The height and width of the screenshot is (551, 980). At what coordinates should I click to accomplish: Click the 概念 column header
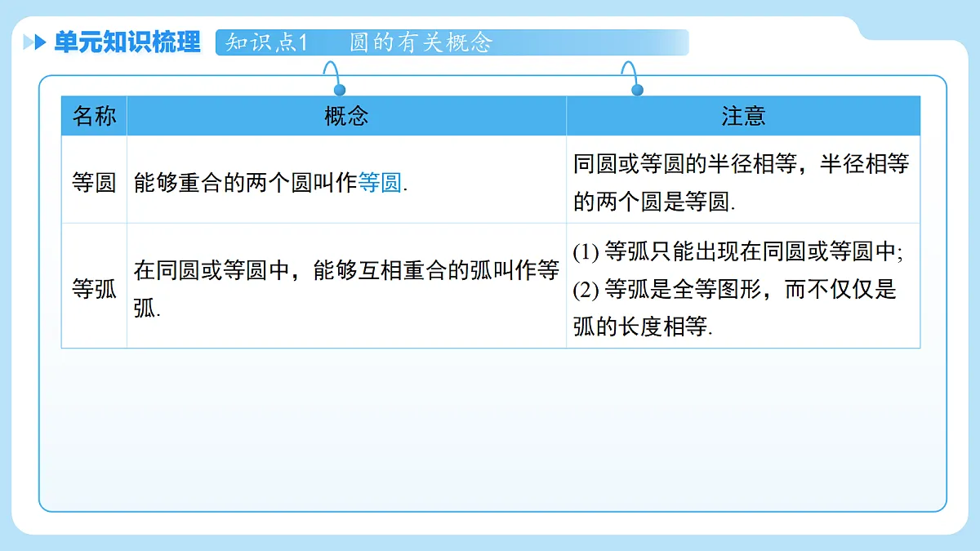(x=346, y=116)
